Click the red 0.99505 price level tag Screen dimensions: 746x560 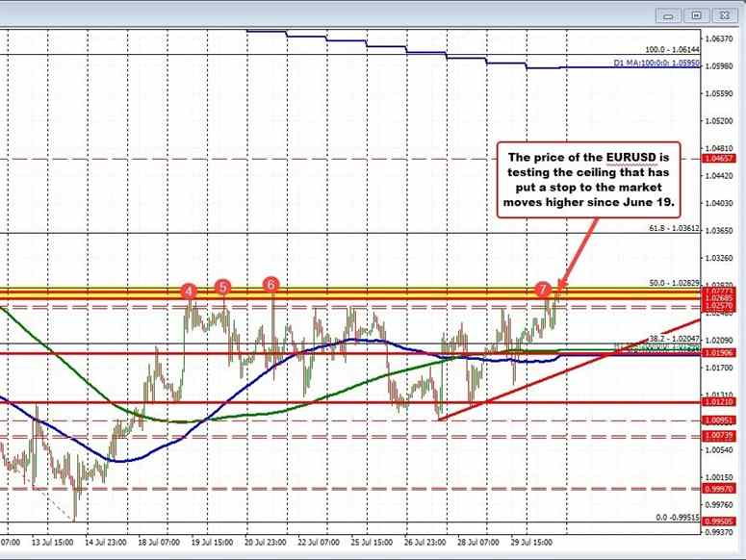point(719,521)
